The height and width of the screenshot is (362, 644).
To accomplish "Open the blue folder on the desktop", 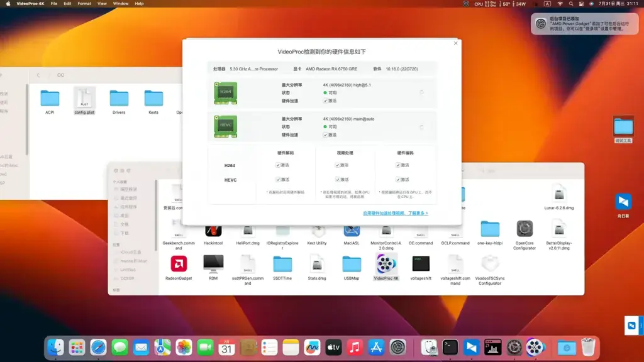I will pyautogui.click(x=623, y=127).
